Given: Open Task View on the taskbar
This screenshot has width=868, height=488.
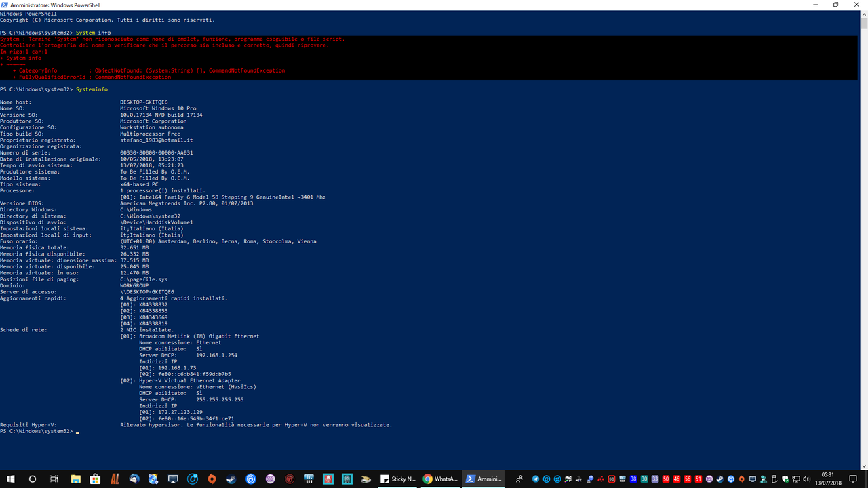Looking at the screenshot, I should [x=54, y=479].
